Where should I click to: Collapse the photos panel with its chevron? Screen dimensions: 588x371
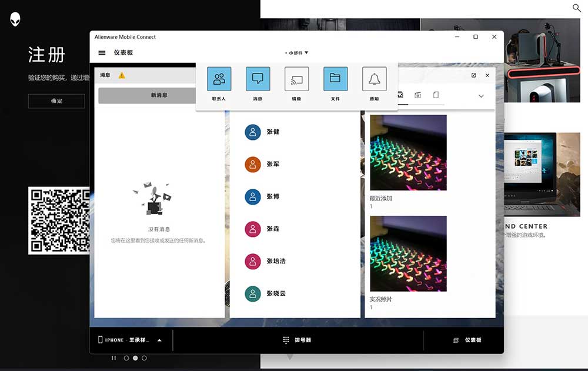click(x=481, y=95)
